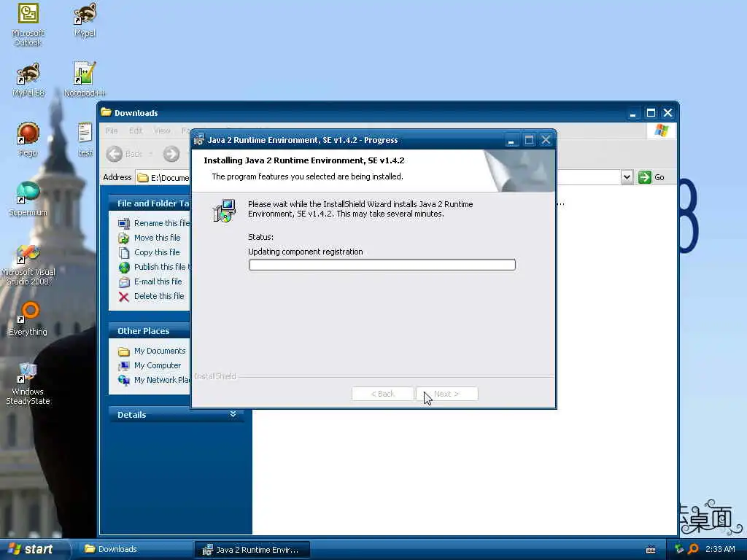This screenshot has height=560, width=747.
Task: Open the File menu in Downloads window
Action: pos(112,131)
